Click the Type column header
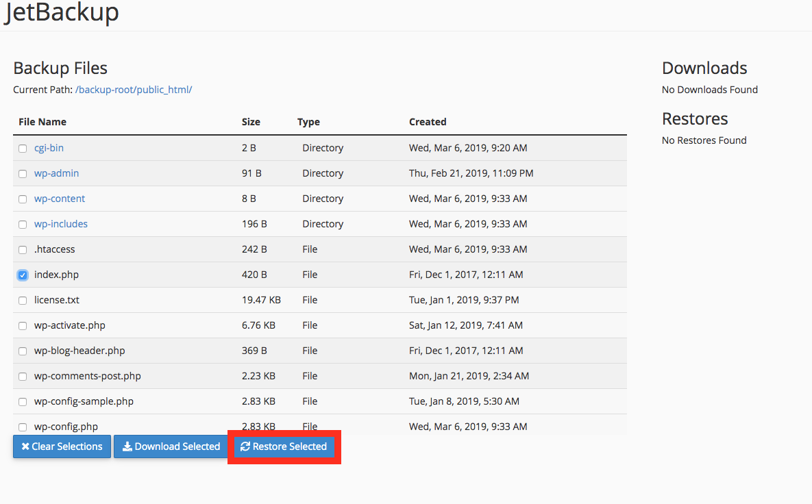Viewport: 812px width, 504px height. point(308,122)
